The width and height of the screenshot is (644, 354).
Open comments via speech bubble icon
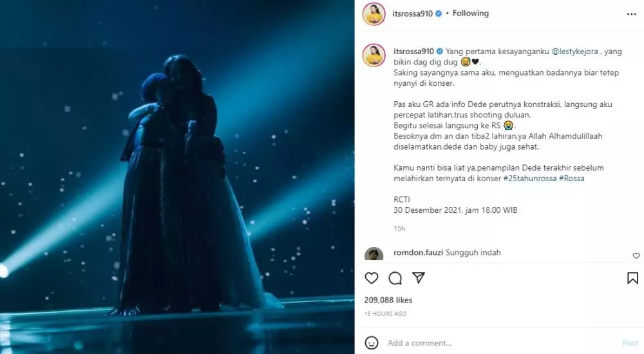[395, 278]
